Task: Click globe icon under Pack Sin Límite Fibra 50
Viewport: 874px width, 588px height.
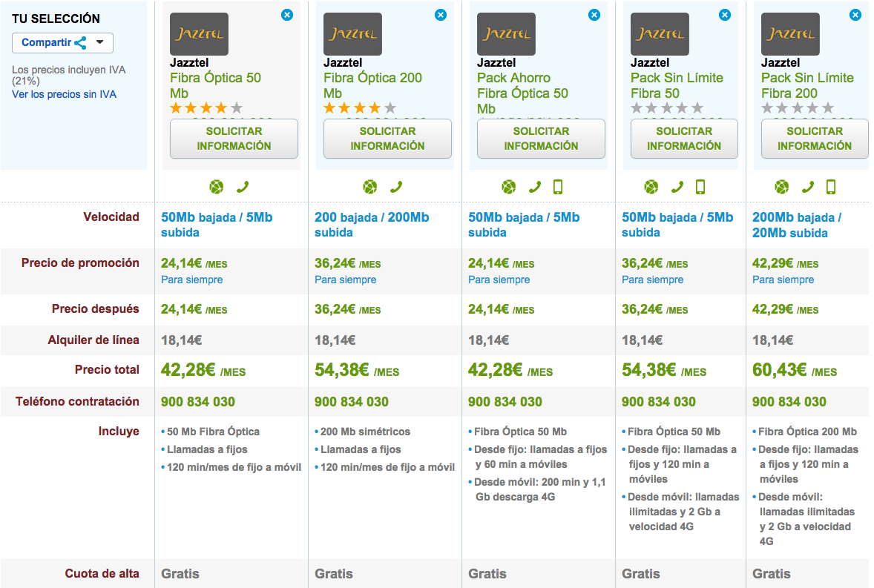Action: 651,187
